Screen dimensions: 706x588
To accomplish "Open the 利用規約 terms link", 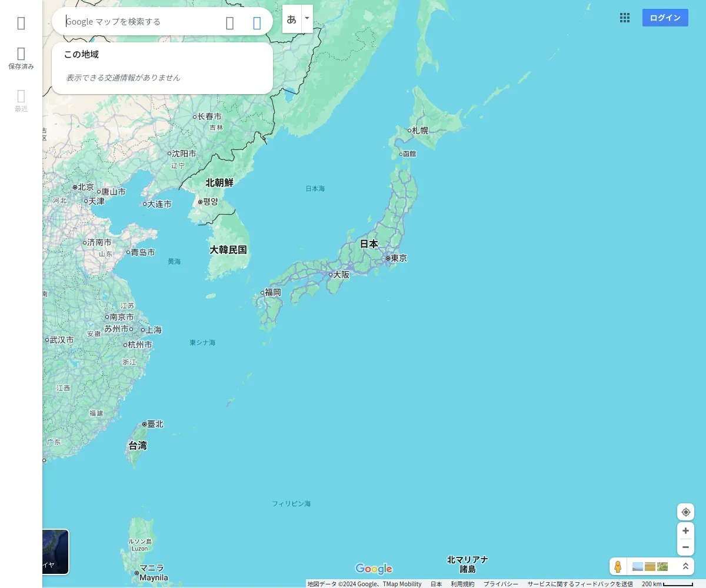I will (462, 584).
